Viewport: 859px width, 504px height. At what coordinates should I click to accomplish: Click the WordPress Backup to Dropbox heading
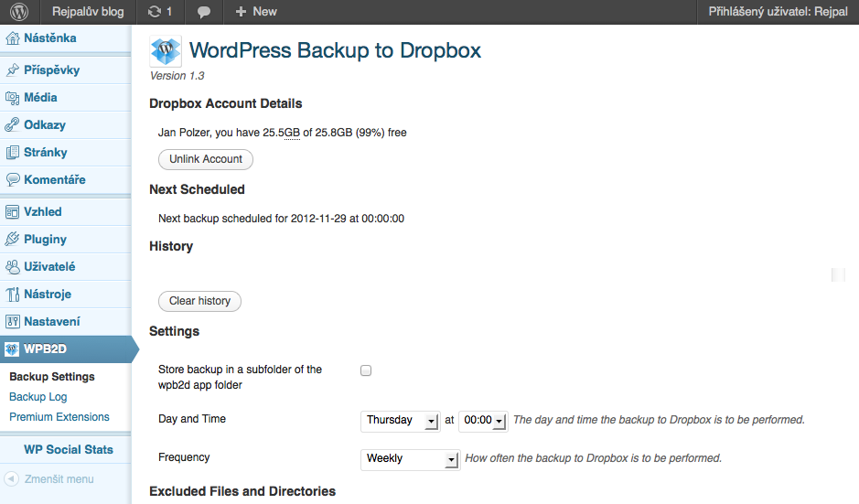335,50
